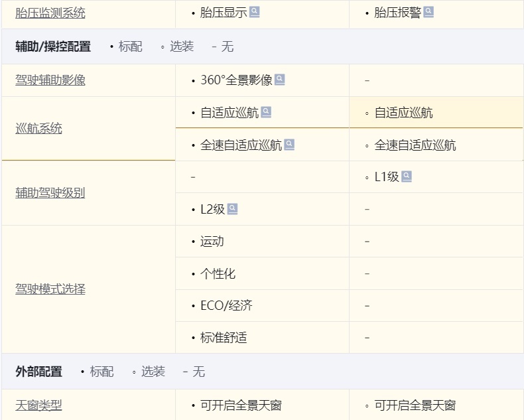Click the 运动 driving mode text
The height and width of the screenshot is (420, 524).
[212, 242]
